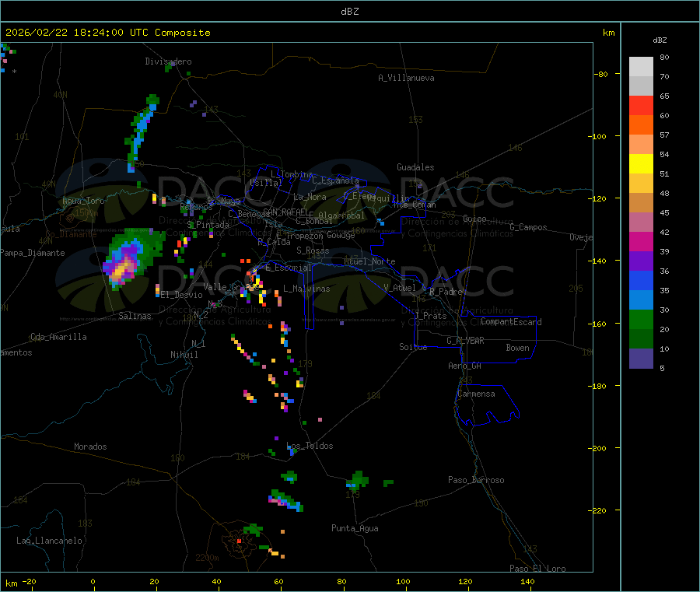700x592 pixels.
Task: Select the 'C_Española' label
Action: click(x=335, y=180)
